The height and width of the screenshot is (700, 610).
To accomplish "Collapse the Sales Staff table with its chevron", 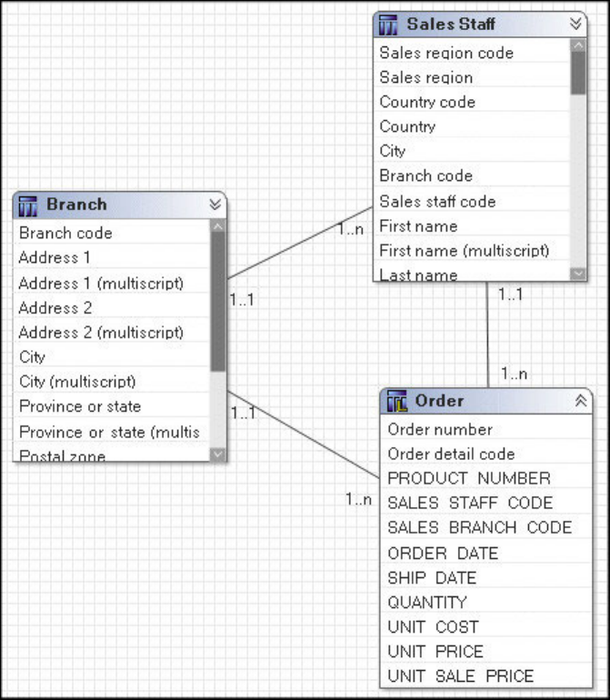I will click(575, 25).
